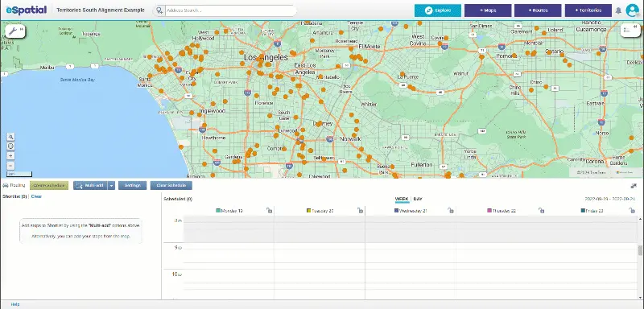Click the Clear shortlist link
644x309 pixels.
pyautogui.click(x=36, y=196)
